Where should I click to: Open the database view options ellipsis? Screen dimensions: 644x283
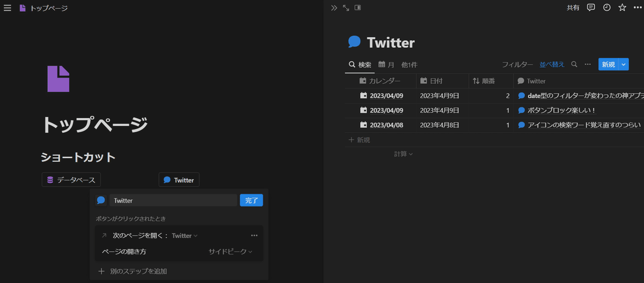pyautogui.click(x=588, y=64)
